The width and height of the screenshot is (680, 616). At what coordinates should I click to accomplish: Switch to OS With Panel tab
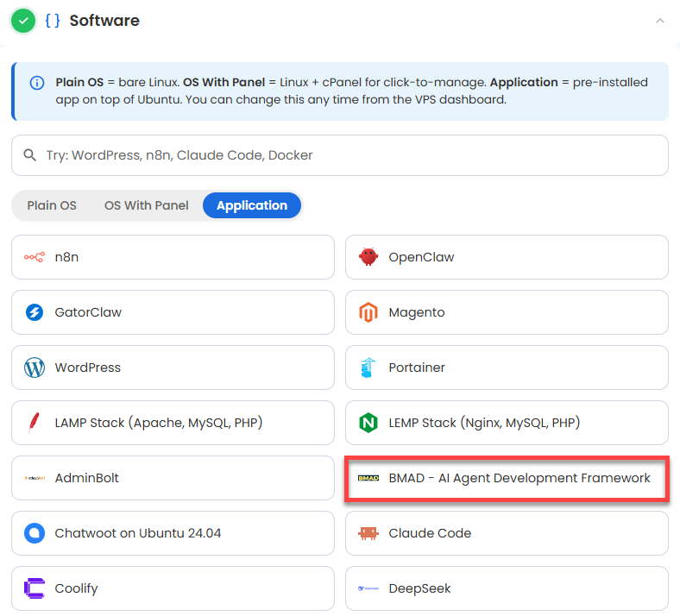click(146, 205)
